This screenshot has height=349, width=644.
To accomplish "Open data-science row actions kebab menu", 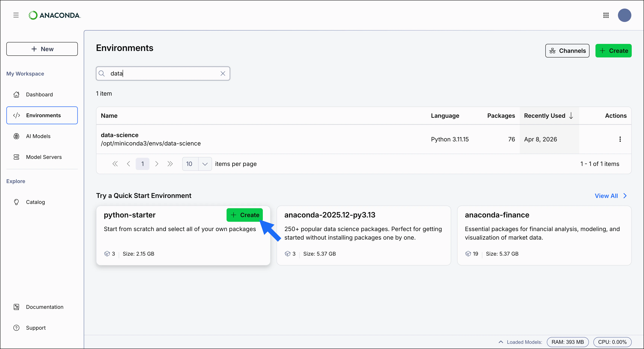I will [x=620, y=139].
